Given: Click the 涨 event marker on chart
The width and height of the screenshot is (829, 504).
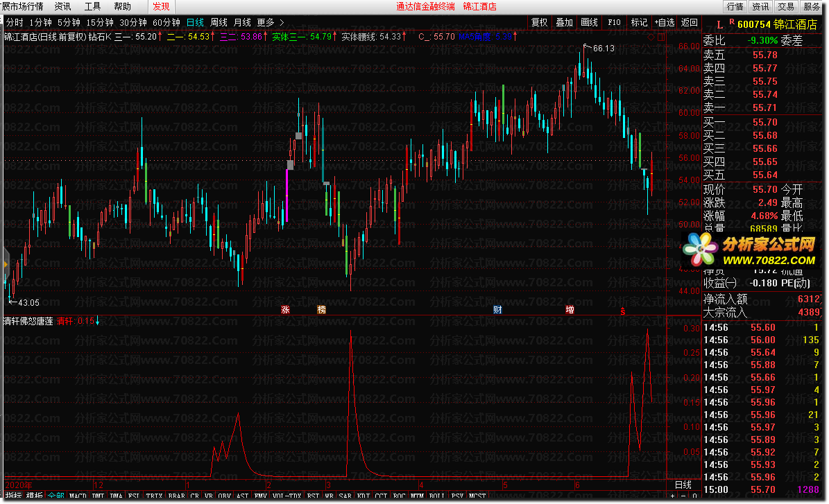Looking at the screenshot, I should click(285, 310).
